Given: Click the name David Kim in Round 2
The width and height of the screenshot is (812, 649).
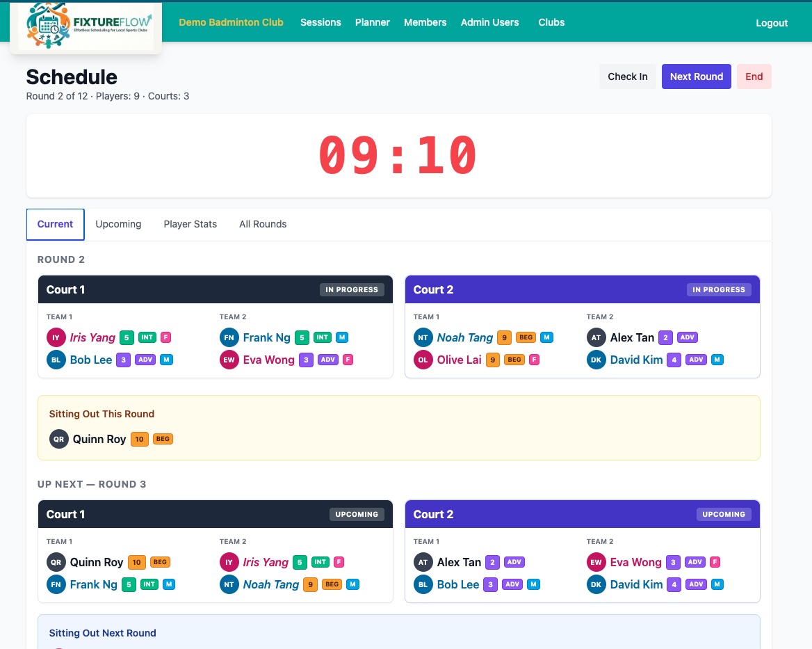Looking at the screenshot, I should [x=636, y=360].
